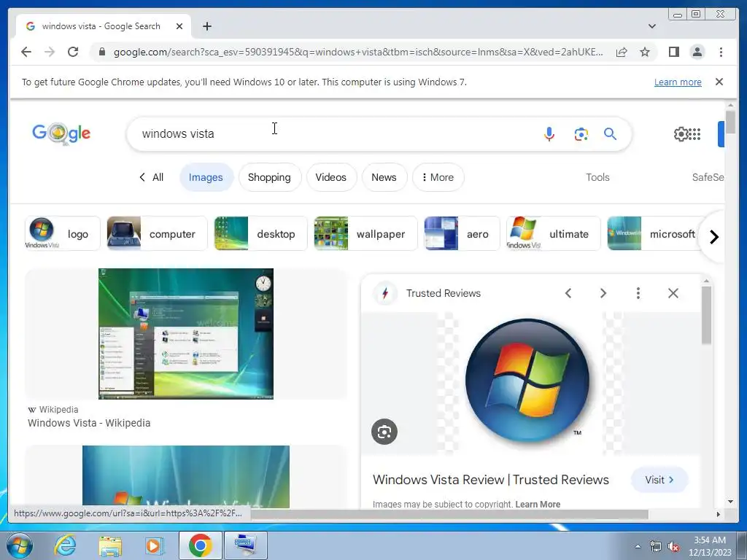The height and width of the screenshot is (560, 747).
Task: Filter images by the microsoft chip
Action: point(654,233)
